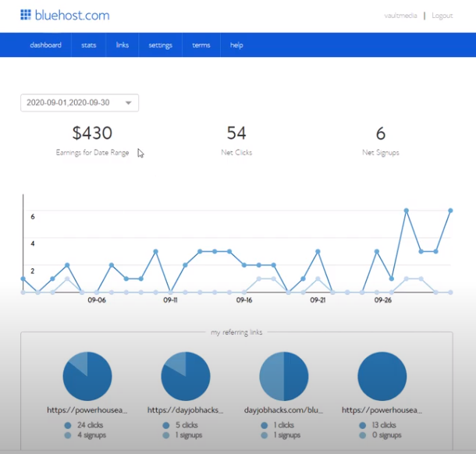
Task: Click the my referring links heading
Action: 236,332
